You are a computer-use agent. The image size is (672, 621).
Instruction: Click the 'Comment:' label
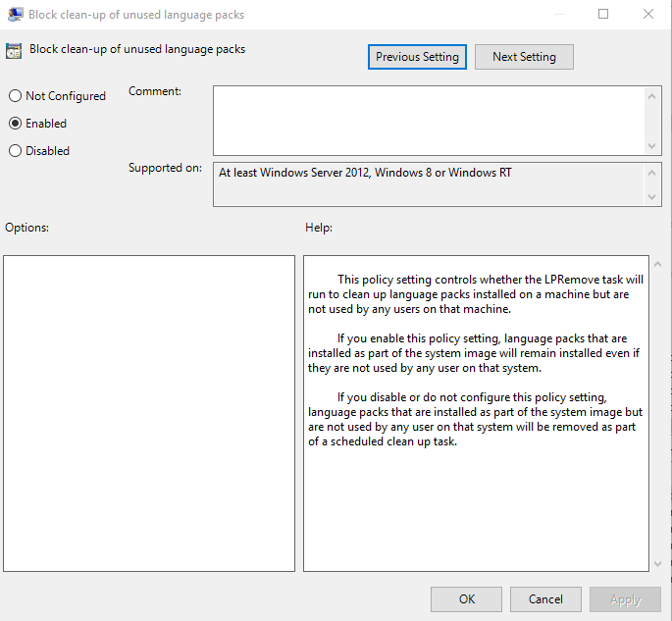[155, 91]
